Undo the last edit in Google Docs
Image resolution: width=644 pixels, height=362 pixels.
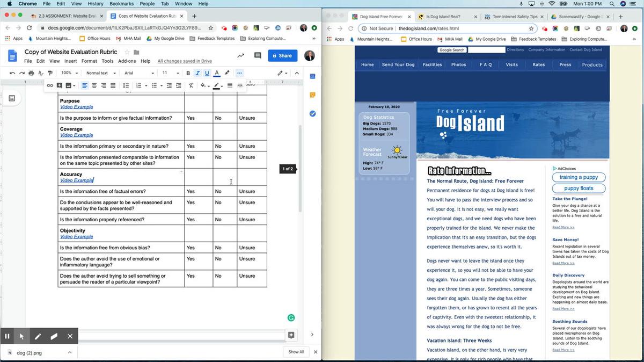tap(12, 73)
